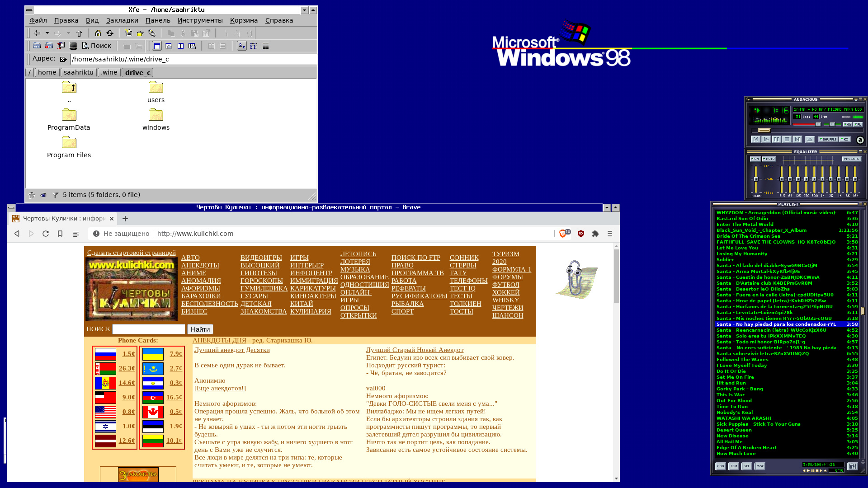Open Инструменты menu in Xfe
This screenshot has width=868, height=488.
pyautogui.click(x=200, y=20)
